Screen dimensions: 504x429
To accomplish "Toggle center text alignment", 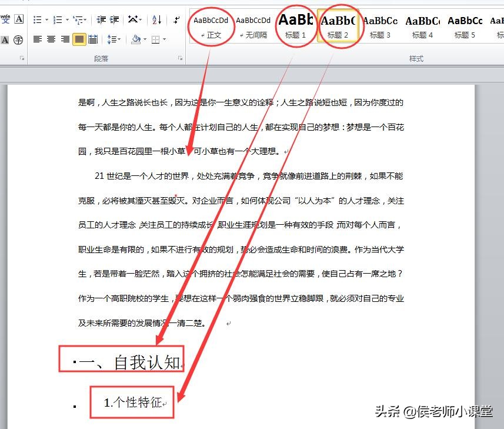I will (51, 39).
